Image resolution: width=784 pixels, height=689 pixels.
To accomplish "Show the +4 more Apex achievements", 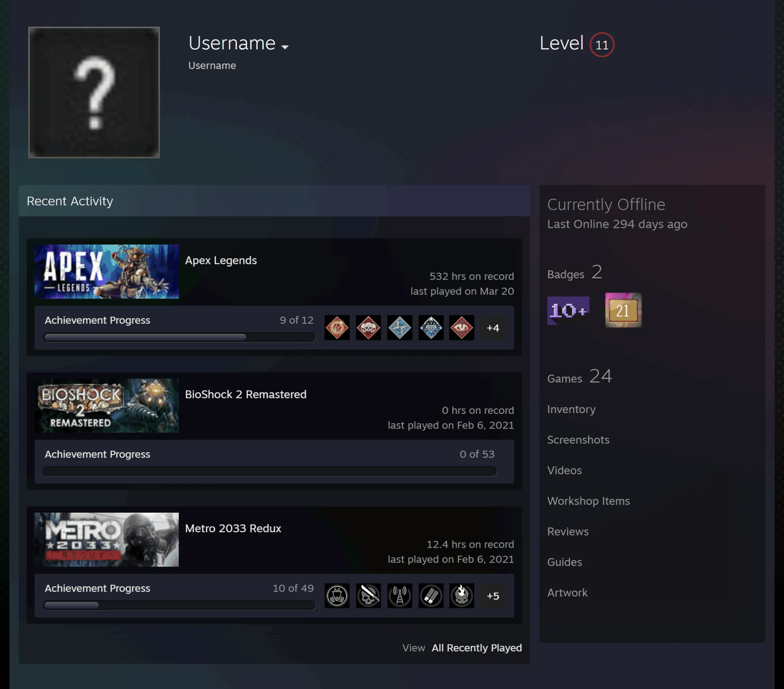I will point(493,328).
